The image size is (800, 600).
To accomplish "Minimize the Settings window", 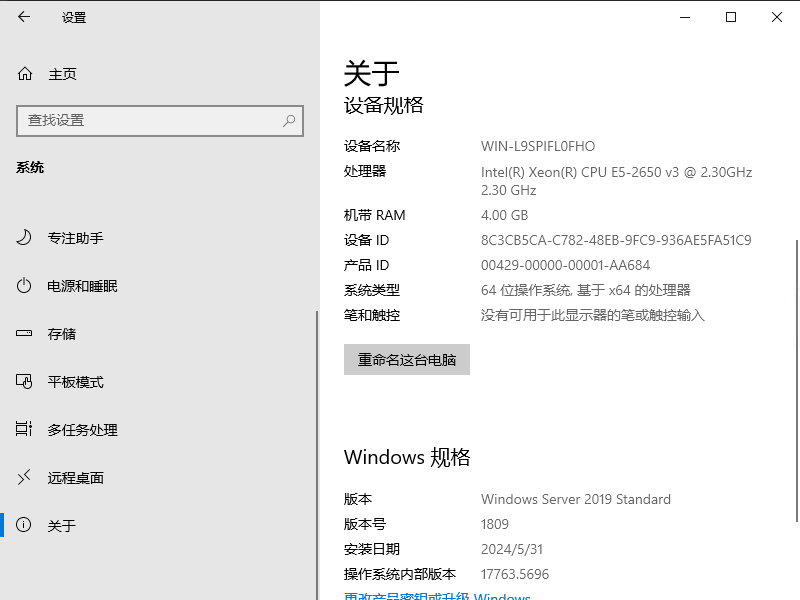I will [x=685, y=17].
